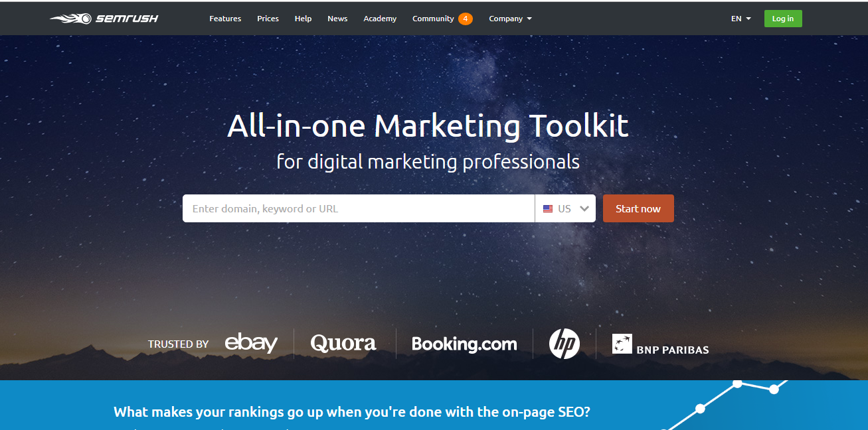The height and width of the screenshot is (430, 868).
Task: Go to the Prices page
Action: 268,19
